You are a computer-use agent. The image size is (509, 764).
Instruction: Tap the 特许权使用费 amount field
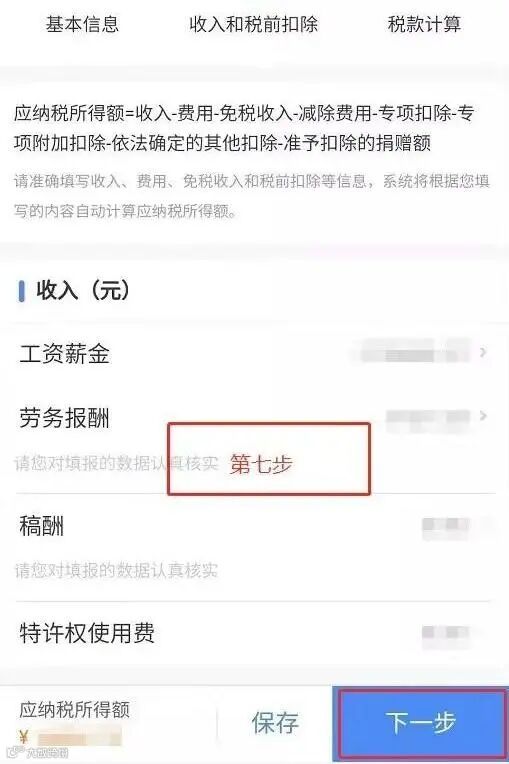[446, 635]
